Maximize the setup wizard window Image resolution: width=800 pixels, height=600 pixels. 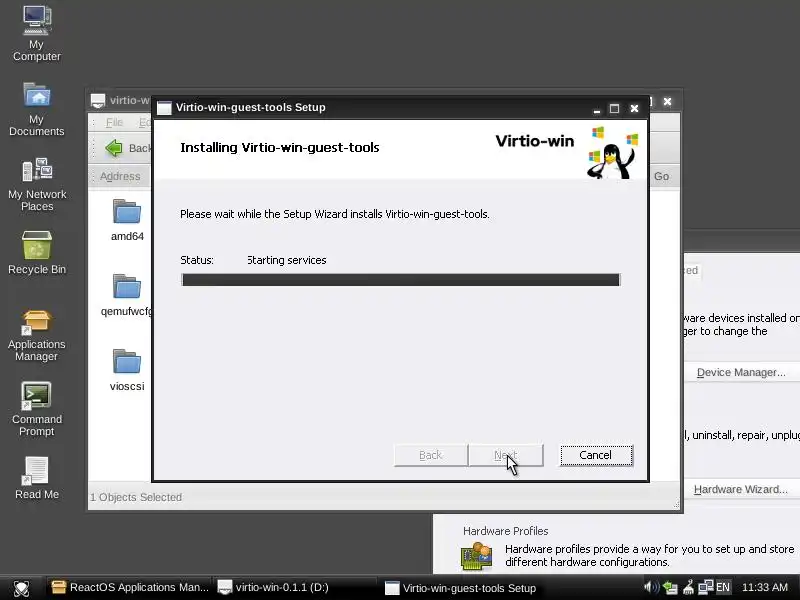[615, 108]
